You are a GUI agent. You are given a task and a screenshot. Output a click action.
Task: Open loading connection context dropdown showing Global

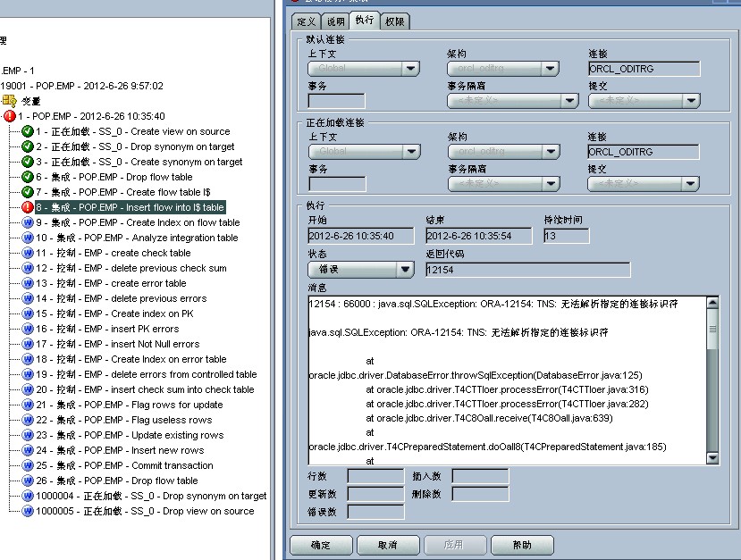[365, 152]
